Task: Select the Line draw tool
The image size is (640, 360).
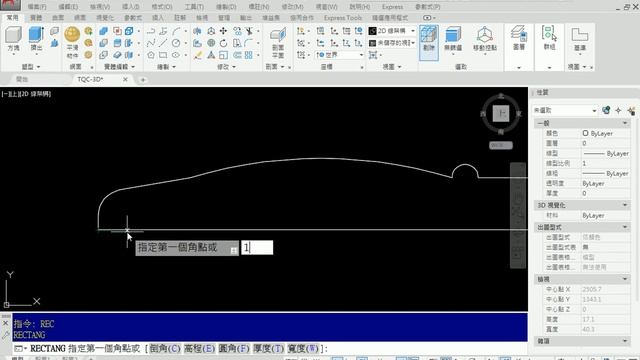Action: click(163, 43)
